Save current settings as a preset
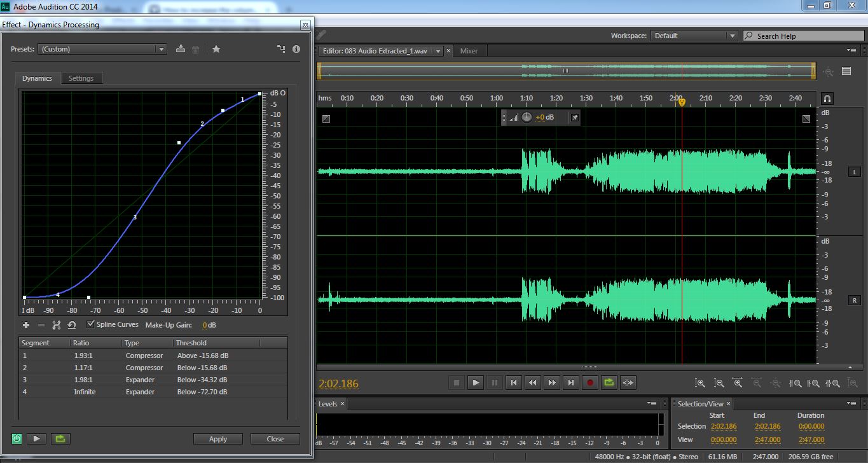Image resolution: width=868 pixels, height=463 pixels. pos(181,49)
